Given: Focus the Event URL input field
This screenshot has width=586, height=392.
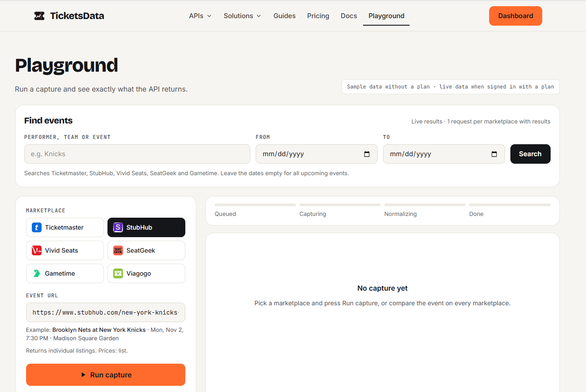Looking at the screenshot, I should [x=106, y=312].
